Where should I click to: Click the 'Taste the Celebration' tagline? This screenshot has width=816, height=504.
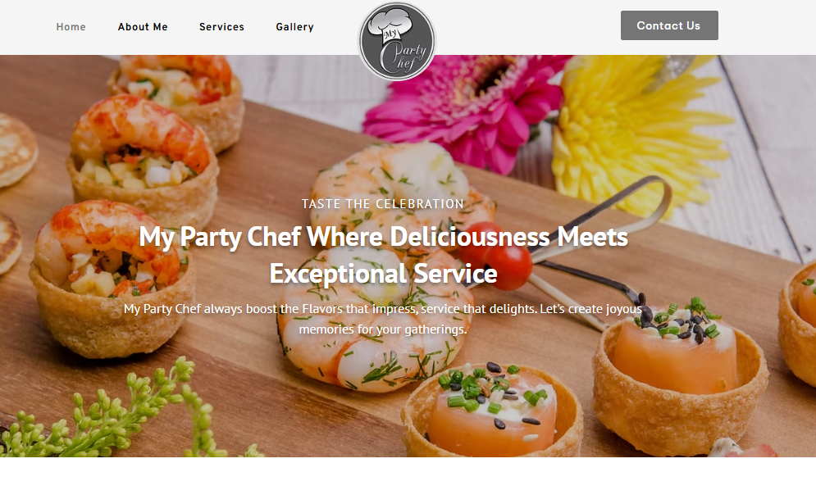[x=382, y=204]
